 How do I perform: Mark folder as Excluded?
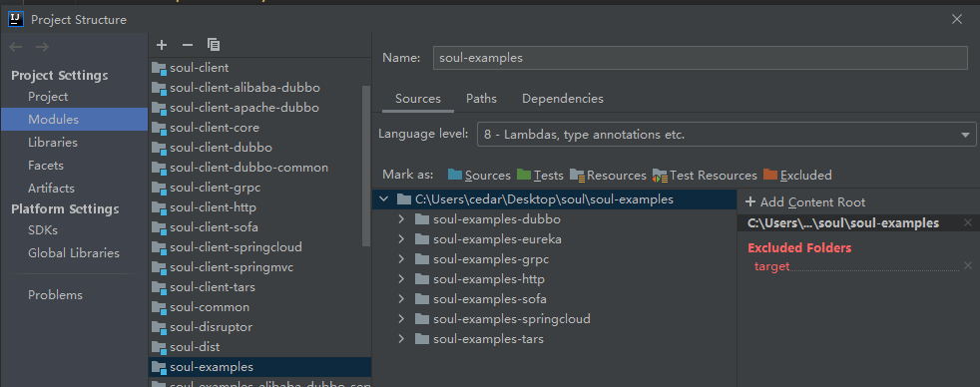(797, 176)
